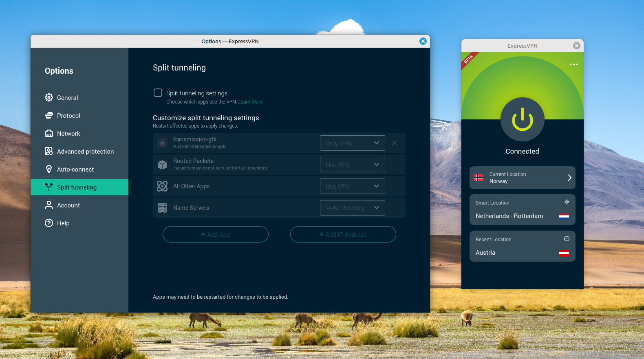Click the Routed Packets cube icon

click(x=162, y=165)
